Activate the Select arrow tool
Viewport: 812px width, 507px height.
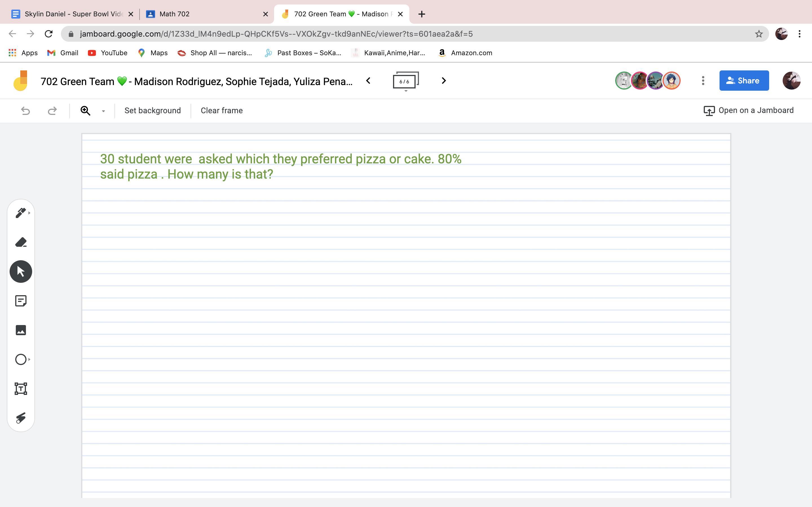[x=21, y=272]
